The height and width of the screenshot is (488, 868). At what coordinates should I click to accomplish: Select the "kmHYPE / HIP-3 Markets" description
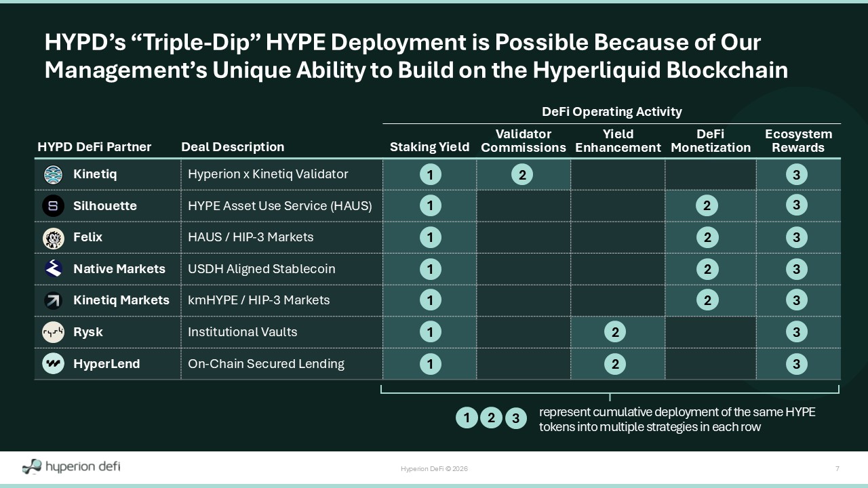259,300
